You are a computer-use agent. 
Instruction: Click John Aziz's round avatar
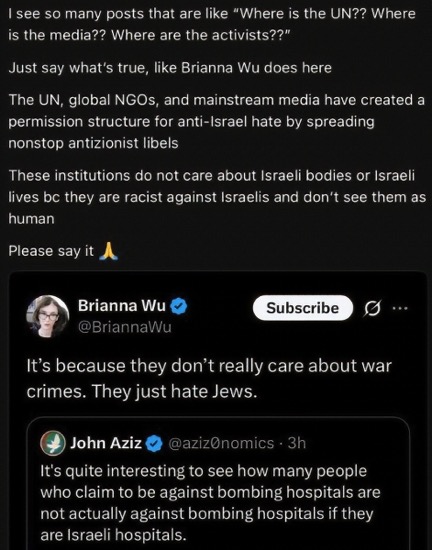click(53, 443)
